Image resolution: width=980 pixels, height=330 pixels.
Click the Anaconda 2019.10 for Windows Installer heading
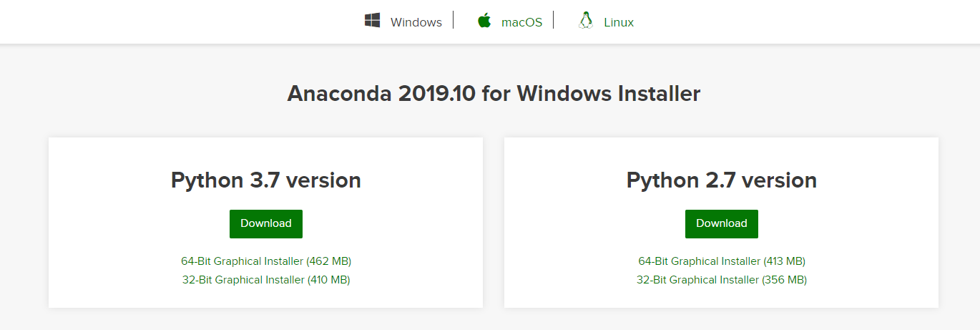[x=494, y=94]
